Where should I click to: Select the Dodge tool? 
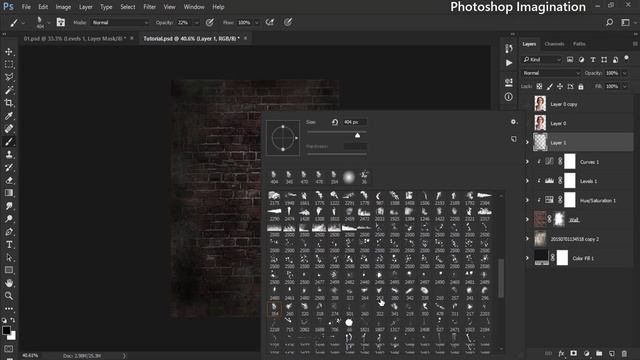[x=9, y=219]
